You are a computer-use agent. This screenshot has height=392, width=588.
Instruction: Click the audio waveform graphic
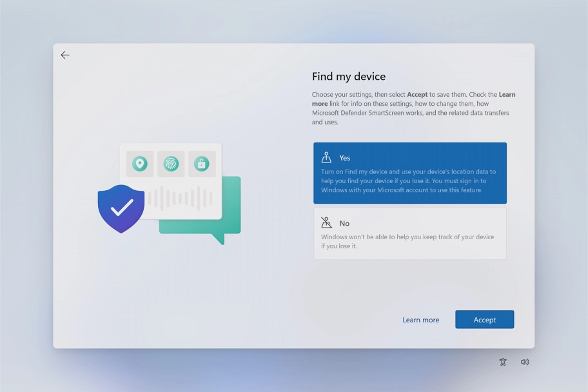click(x=180, y=198)
